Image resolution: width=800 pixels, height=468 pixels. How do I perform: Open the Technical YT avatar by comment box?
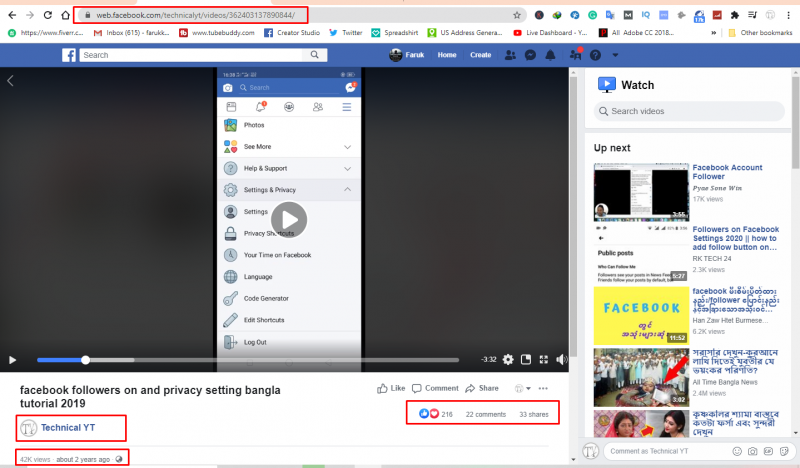[x=590, y=451]
